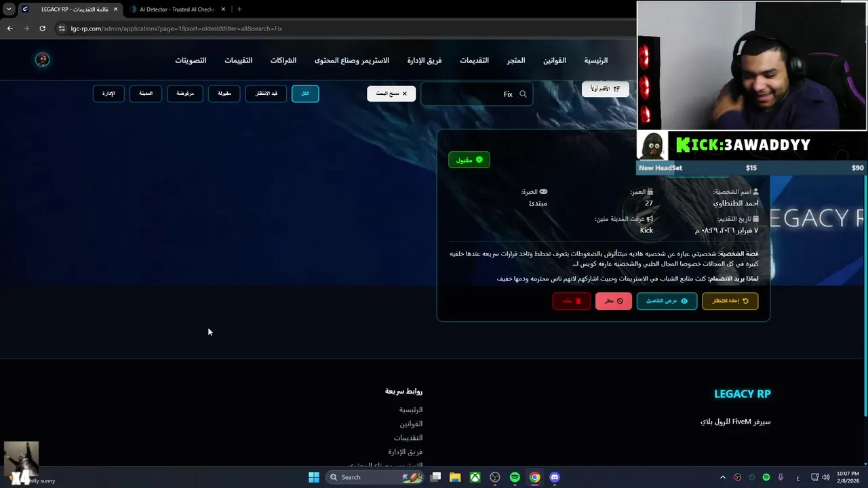Image resolution: width=868 pixels, height=488 pixels.
Task: Open File Explorer from the taskbar
Action: pyautogui.click(x=455, y=477)
